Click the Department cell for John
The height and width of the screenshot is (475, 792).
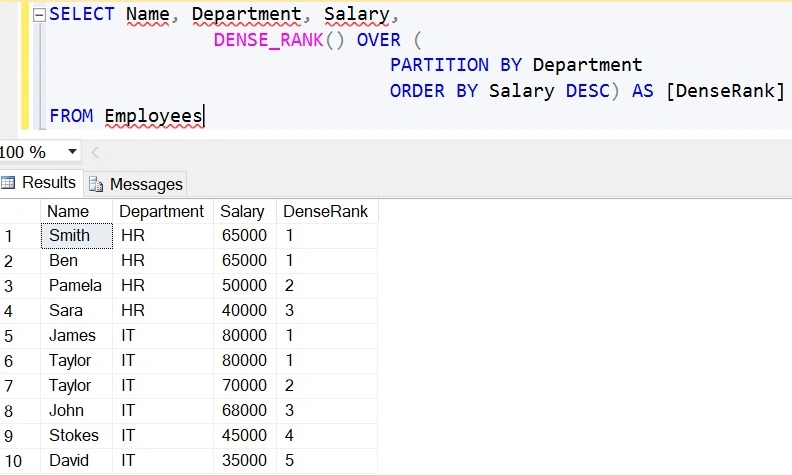tap(163, 410)
